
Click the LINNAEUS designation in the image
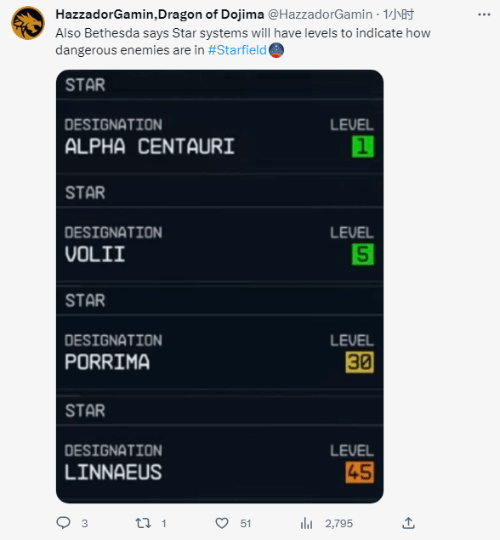click(x=113, y=472)
